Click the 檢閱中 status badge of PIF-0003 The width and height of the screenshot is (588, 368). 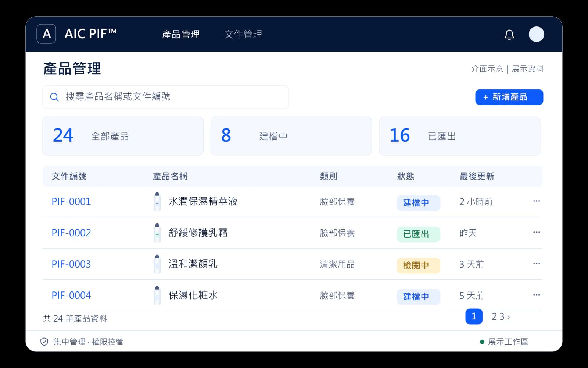pos(418,265)
